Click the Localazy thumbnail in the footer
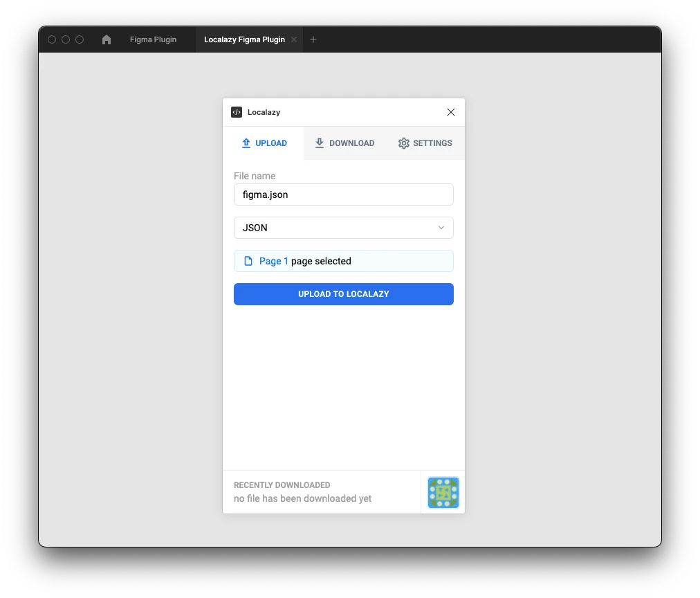 (443, 493)
